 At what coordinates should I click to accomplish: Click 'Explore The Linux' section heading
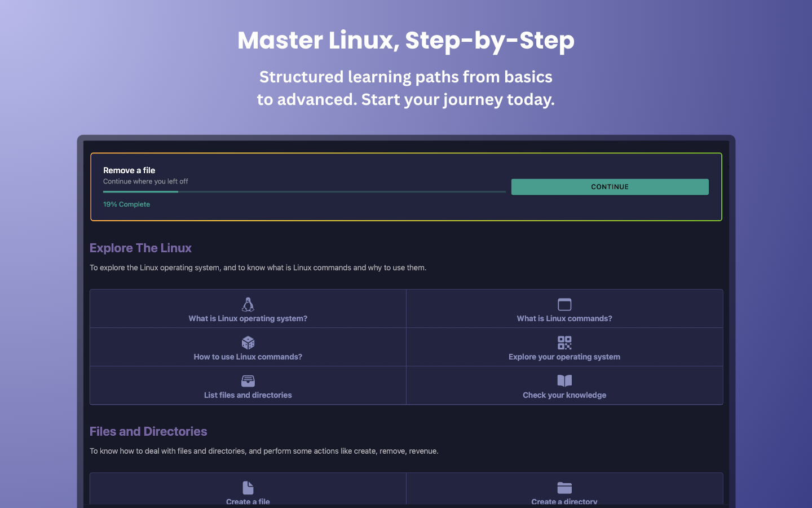pos(140,248)
